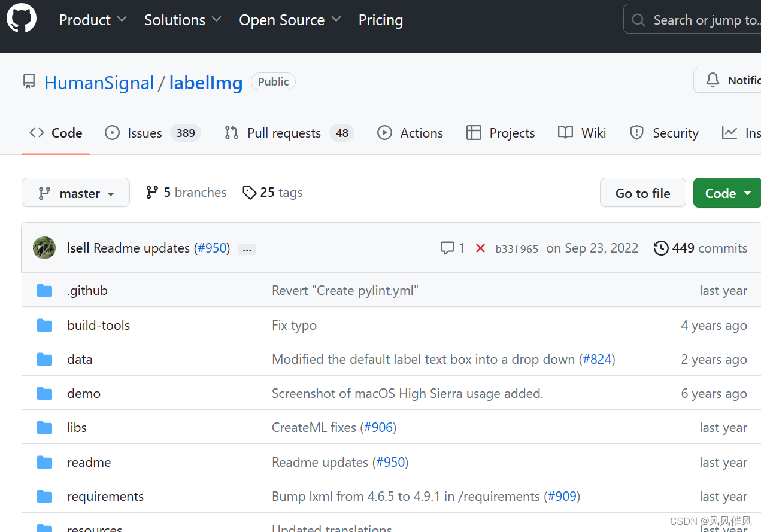Select the Code tab
Viewport: 761px width, 532px height.
coord(56,133)
